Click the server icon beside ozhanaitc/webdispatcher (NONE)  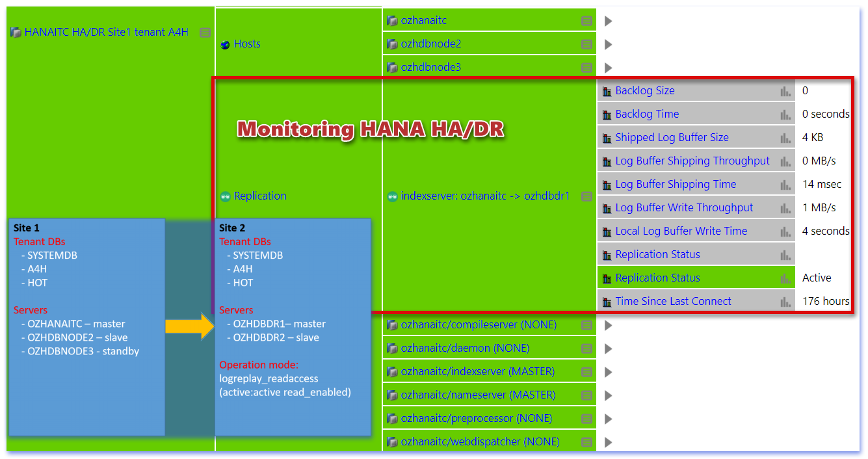point(393,441)
